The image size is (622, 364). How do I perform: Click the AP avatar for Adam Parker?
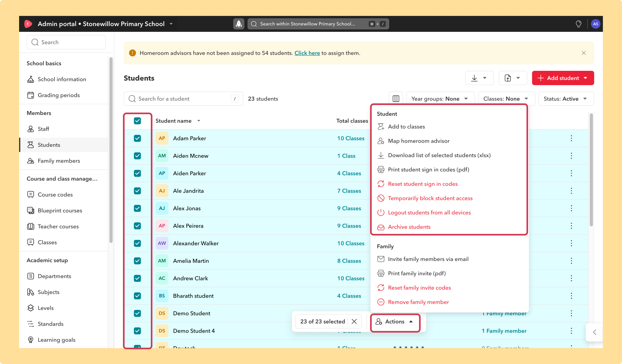tap(162, 138)
